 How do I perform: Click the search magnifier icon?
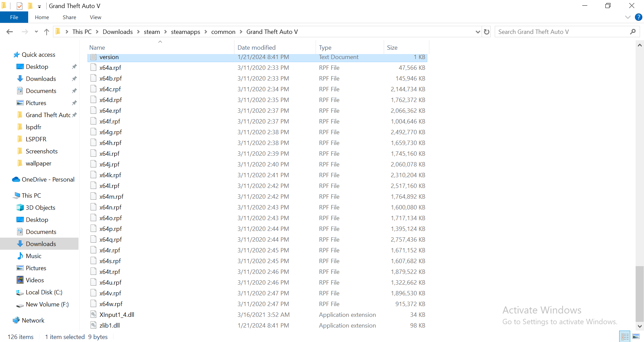(633, 32)
